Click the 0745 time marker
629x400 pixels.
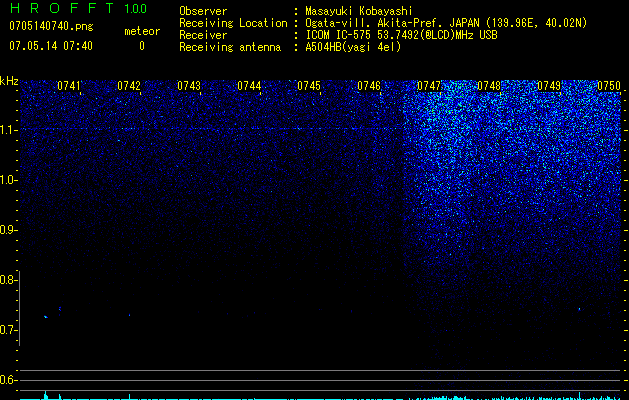pos(309,86)
